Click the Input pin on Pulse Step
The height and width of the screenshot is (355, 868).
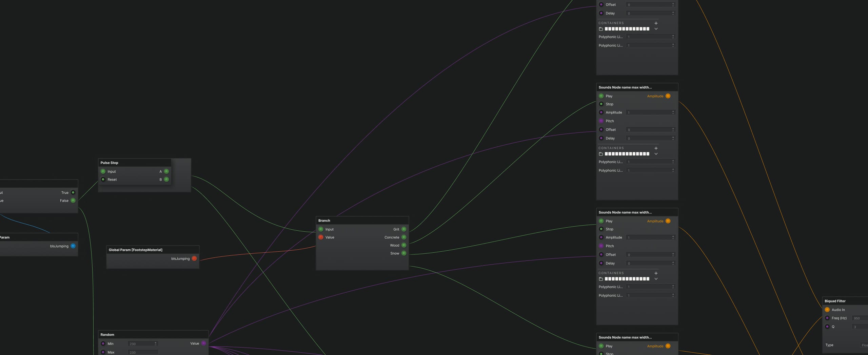point(103,171)
